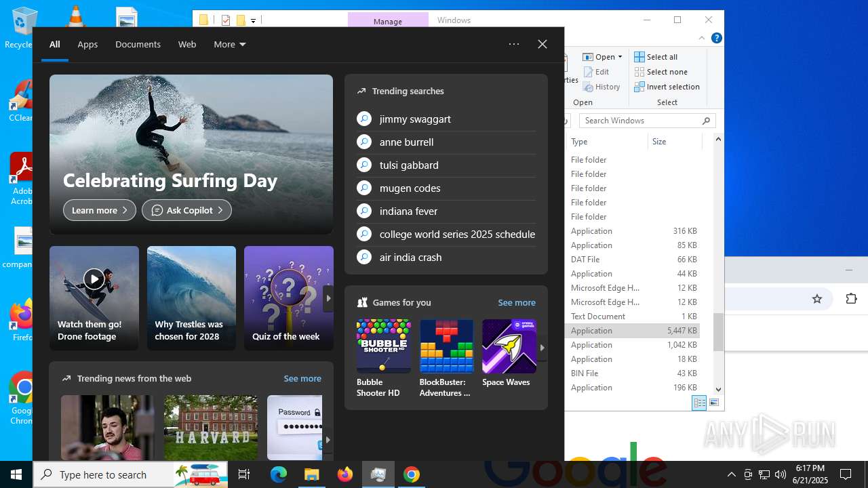Switch Explorer to details view icon
Image resolution: width=868 pixels, height=488 pixels.
pyautogui.click(x=699, y=403)
